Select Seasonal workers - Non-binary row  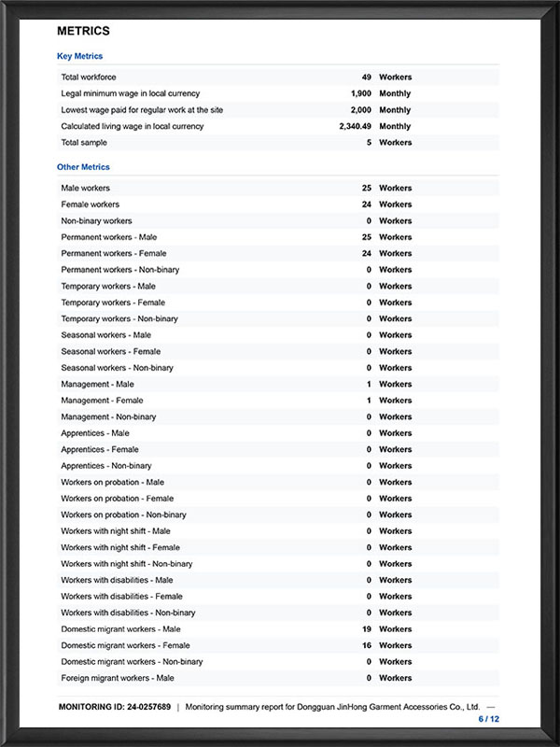(x=278, y=368)
